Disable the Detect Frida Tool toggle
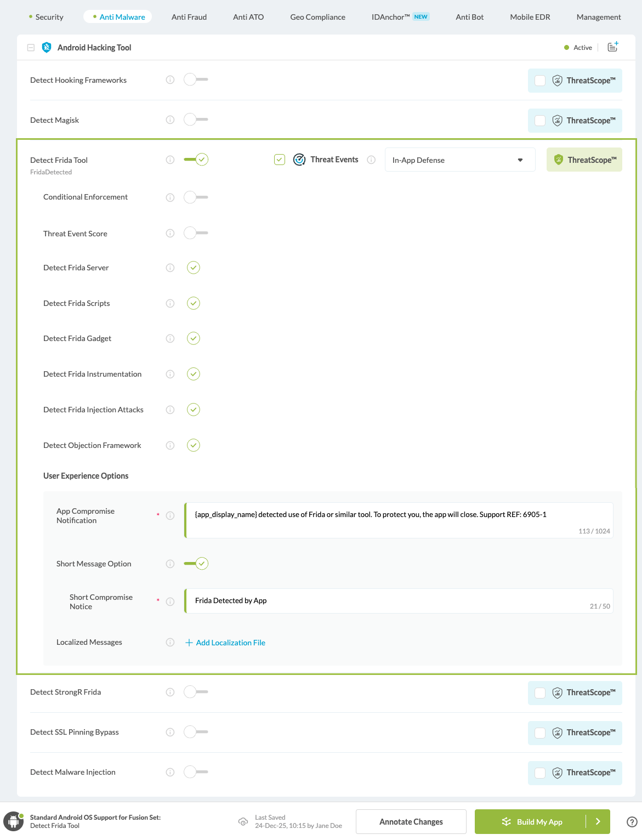This screenshot has width=642, height=840. (x=196, y=160)
